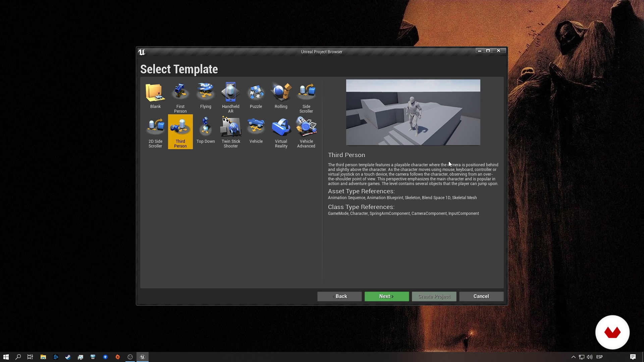Choose the Virtual Reality template

[281, 128]
